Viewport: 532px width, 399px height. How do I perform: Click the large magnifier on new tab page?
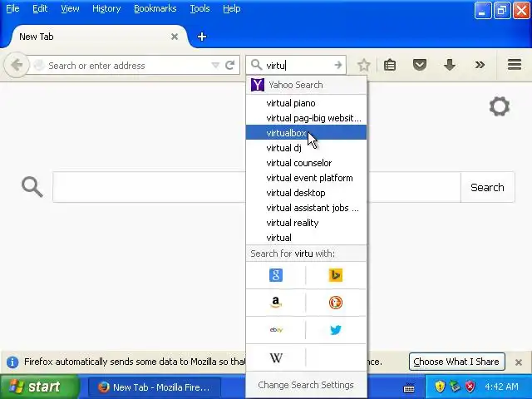pos(32,186)
